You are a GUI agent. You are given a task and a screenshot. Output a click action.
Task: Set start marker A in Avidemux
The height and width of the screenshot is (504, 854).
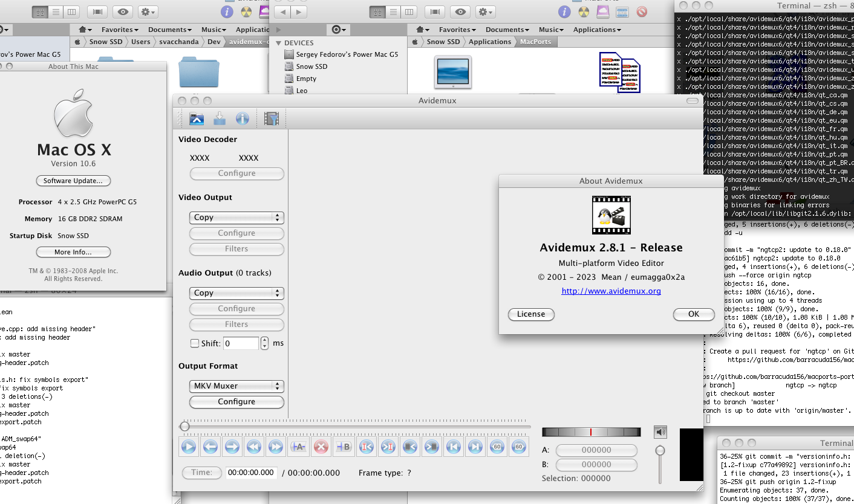(299, 447)
